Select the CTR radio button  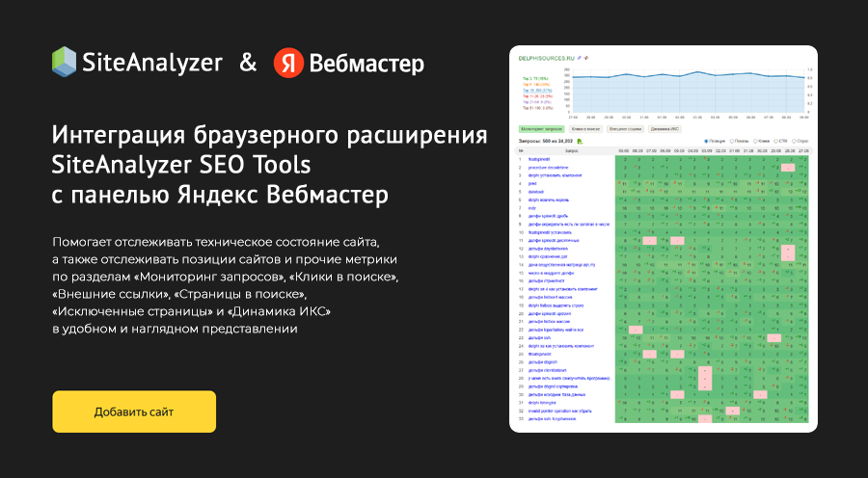(x=776, y=141)
